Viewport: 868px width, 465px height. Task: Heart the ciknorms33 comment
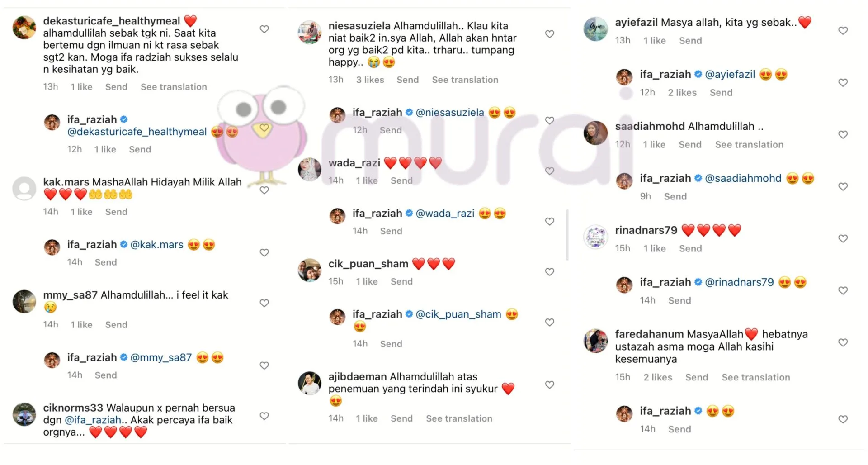click(x=264, y=416)
